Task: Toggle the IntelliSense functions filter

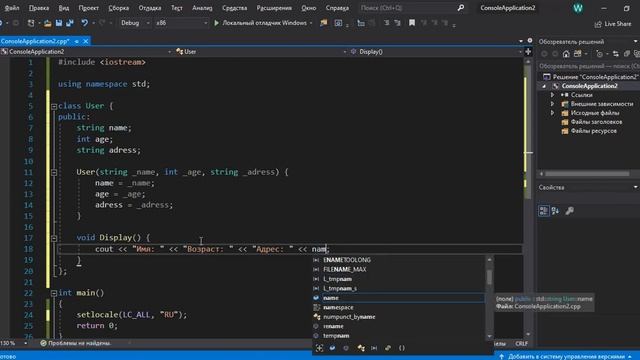Action: tap(346, 348)
